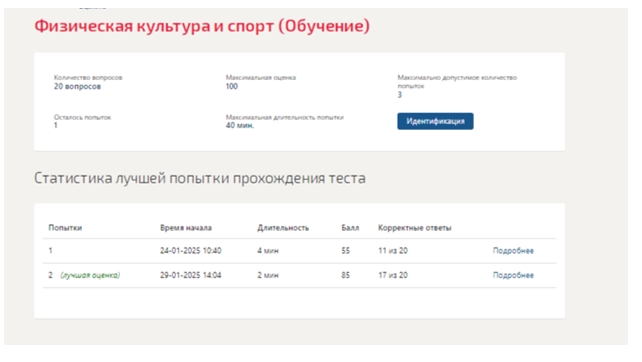This screenshot has height=362, width=642.
Task: Click the Корректные ответы column header
Action: point(414,228)
